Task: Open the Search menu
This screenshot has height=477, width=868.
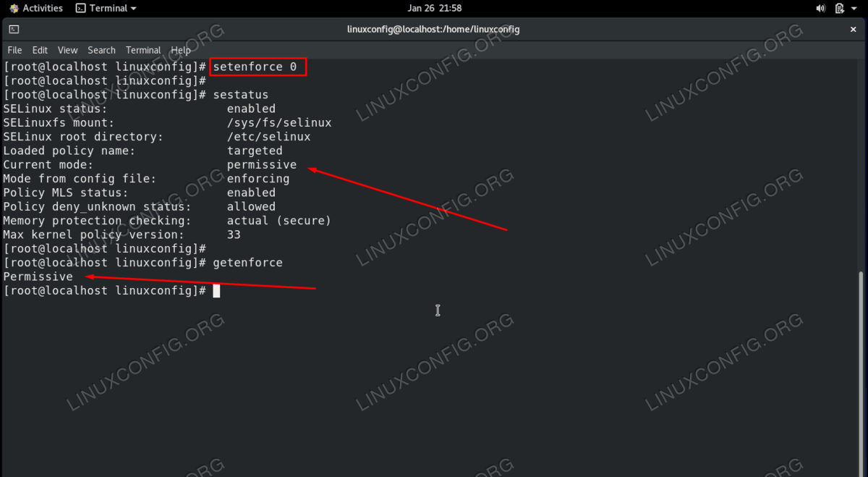Action: pos(101,50)
